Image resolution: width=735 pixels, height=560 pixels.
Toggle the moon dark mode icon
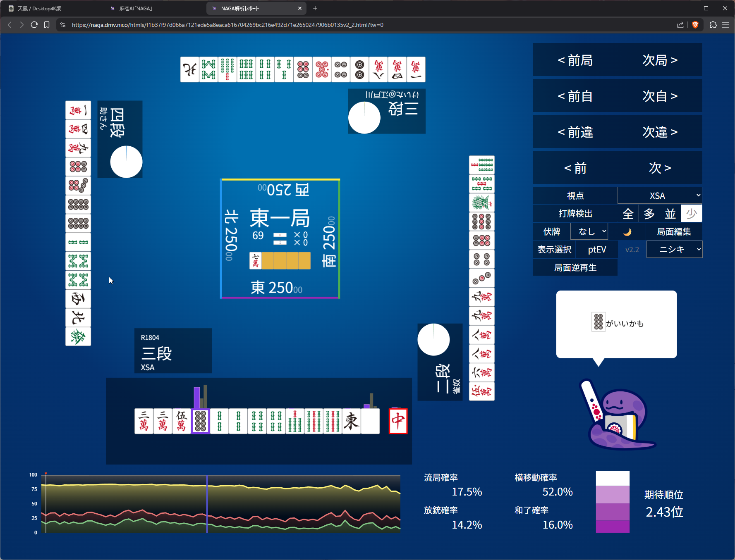627,232
